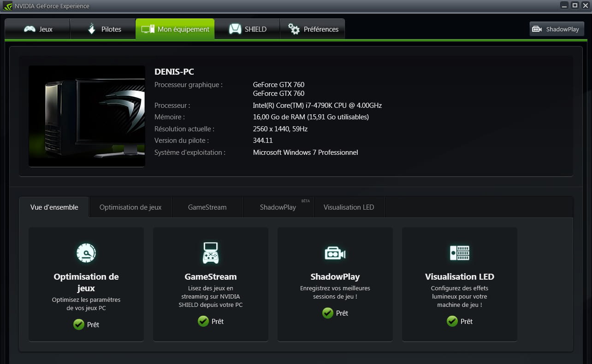This screenshot has width=592, height=364.
Task: Go to the Préférences tab
Action: point(313,29)
